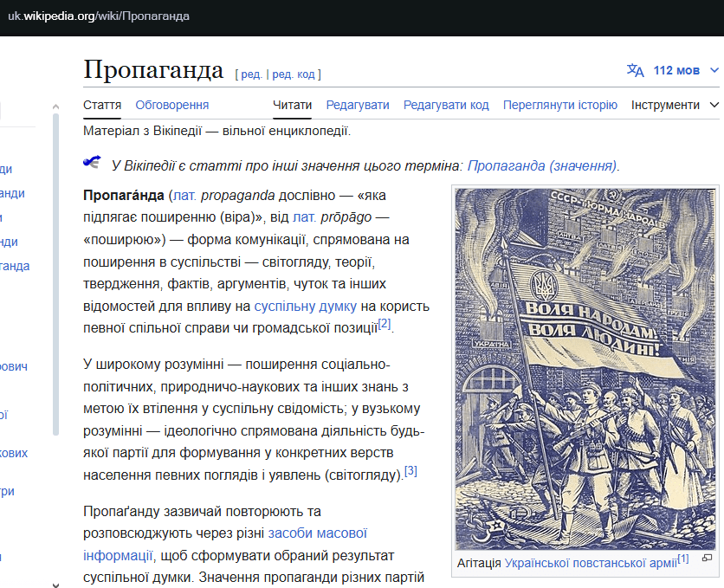The image size is (724, 588).
Task: Click the Пропаганда page heading
Action: (153, 69)
